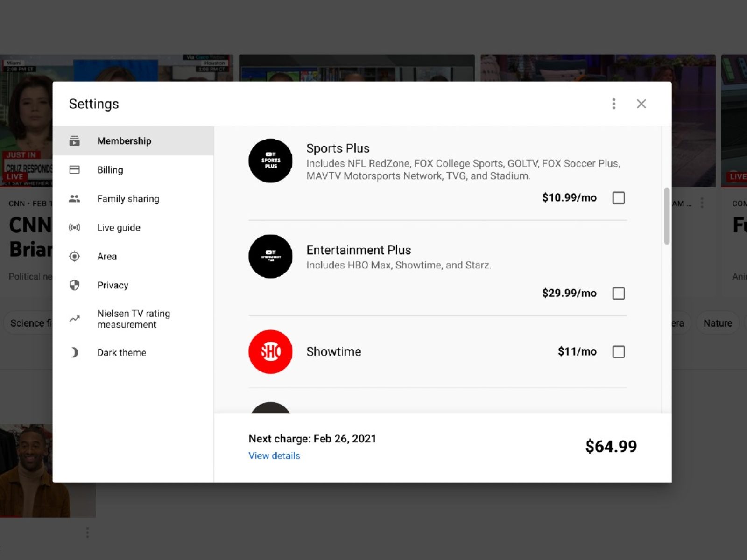Click the Privacy shield icon
The image size is (747, 560).
click(x=74, y=285)
